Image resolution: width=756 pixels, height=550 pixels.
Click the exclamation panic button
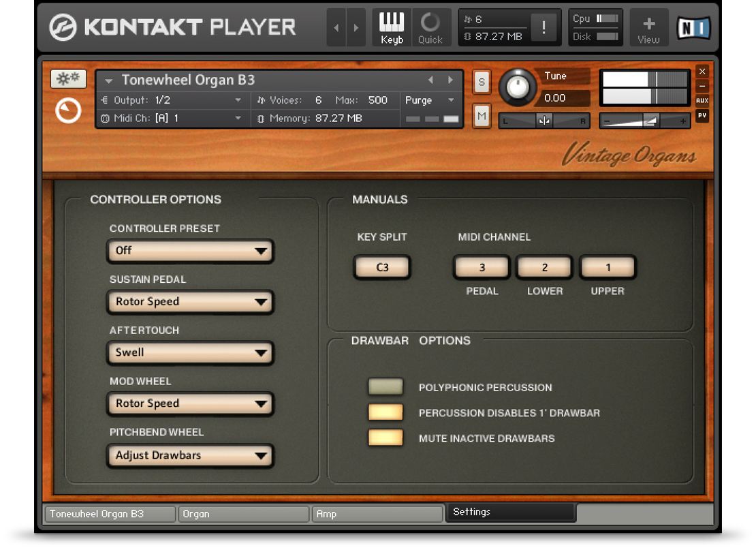tap(544, 27)
